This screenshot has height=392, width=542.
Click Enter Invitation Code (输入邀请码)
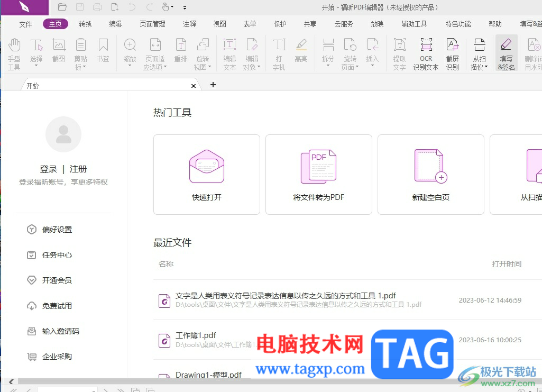coord(53,331)
